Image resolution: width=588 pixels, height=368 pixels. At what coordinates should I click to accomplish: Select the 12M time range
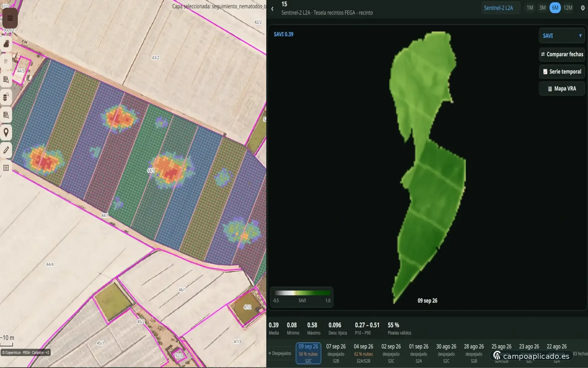coord(568,8)
